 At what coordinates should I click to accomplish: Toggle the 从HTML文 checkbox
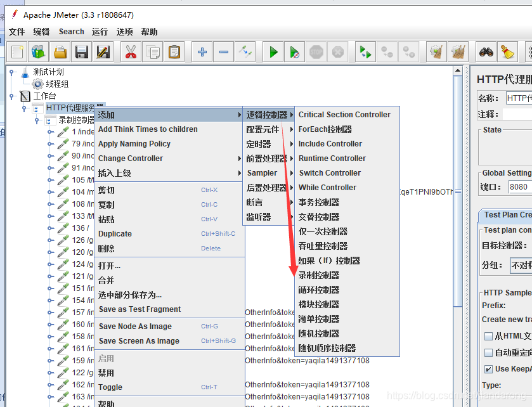point(488,336)
